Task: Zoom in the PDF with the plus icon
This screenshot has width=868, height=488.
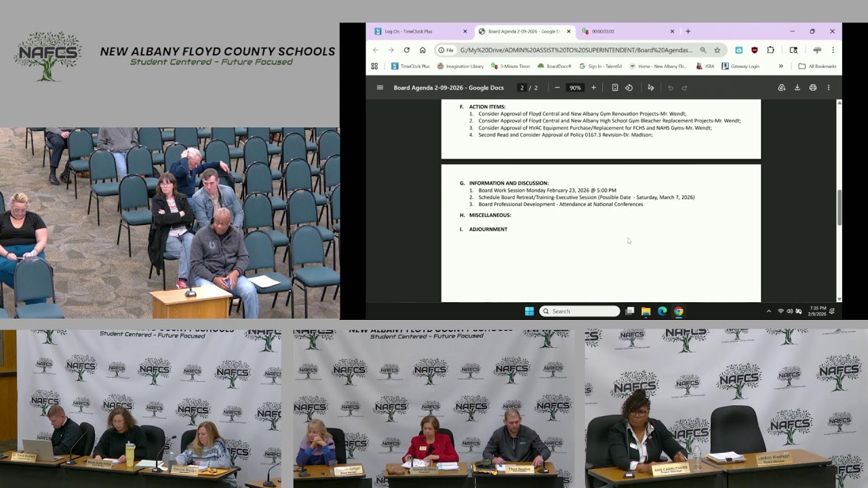Action: (593, 87)
